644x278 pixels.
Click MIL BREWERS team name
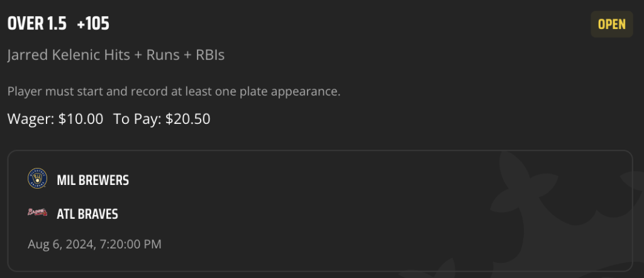(93, 180)
